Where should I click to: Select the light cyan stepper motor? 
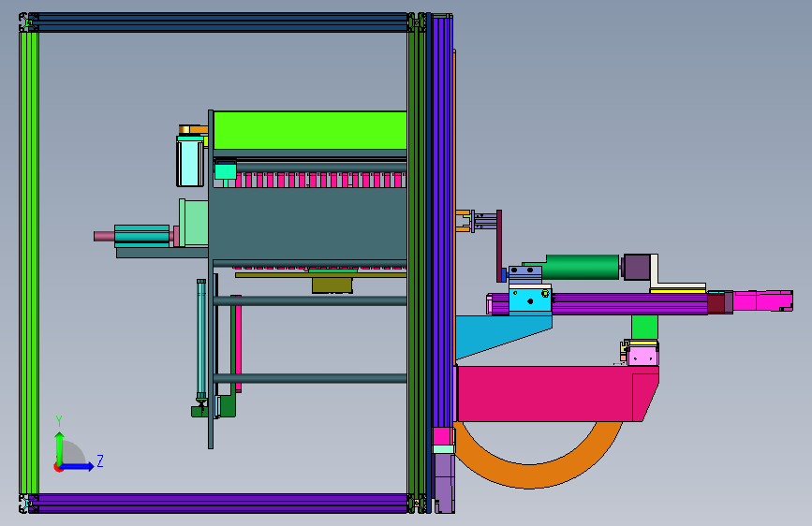pos(190,161)
